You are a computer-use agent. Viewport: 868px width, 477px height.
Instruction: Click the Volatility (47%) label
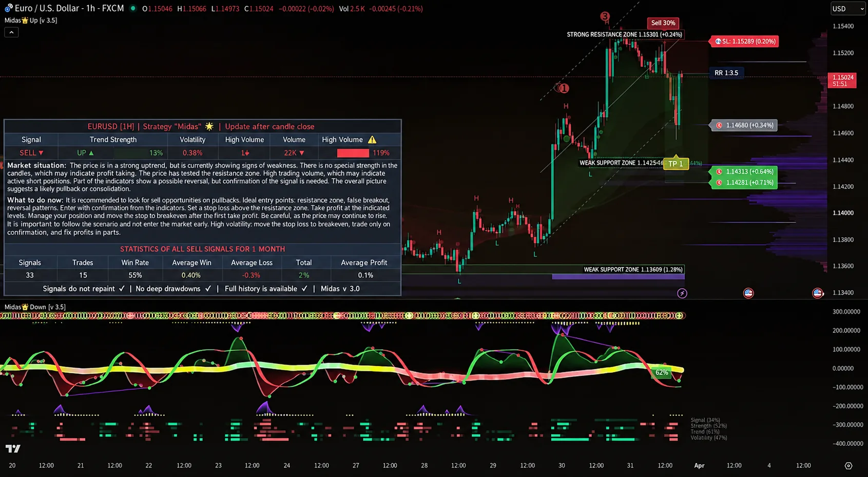[708, 438]
